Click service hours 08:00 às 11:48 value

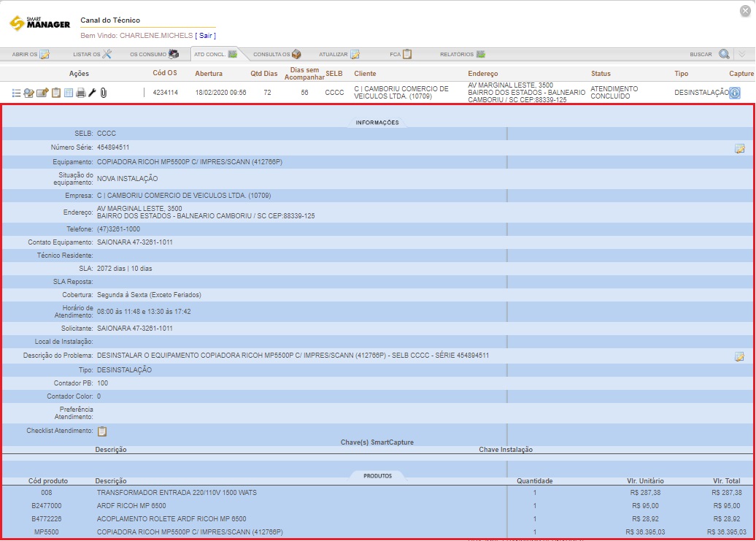point(144,312)
